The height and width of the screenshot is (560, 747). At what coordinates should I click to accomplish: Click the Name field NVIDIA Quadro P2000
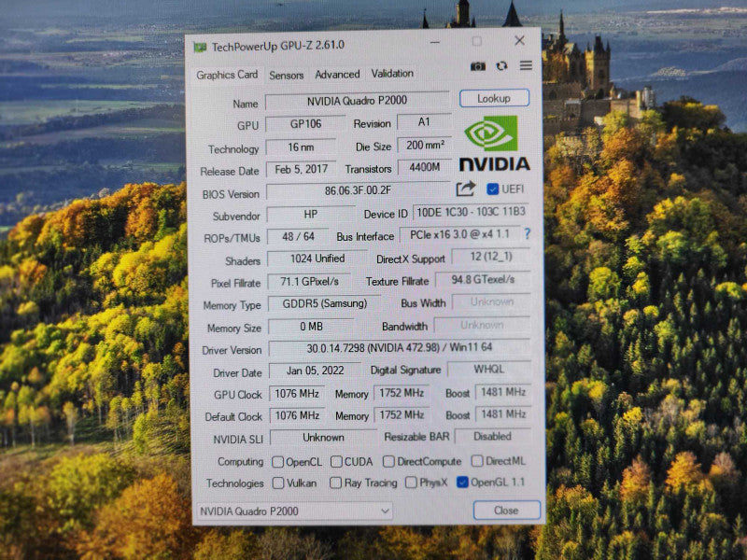click(x=357, y=101)
